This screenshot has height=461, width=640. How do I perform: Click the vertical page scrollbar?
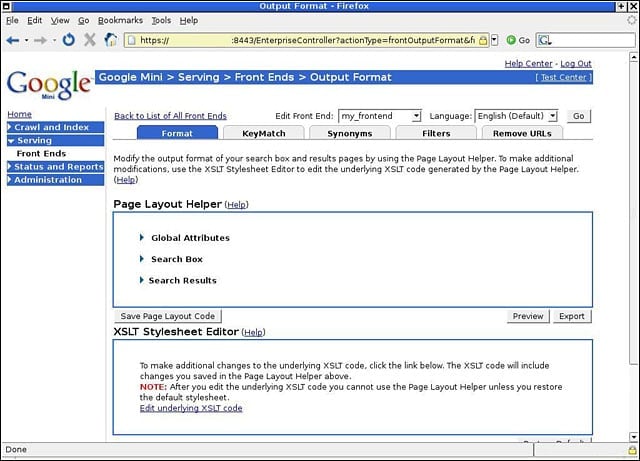coord(633,247)
